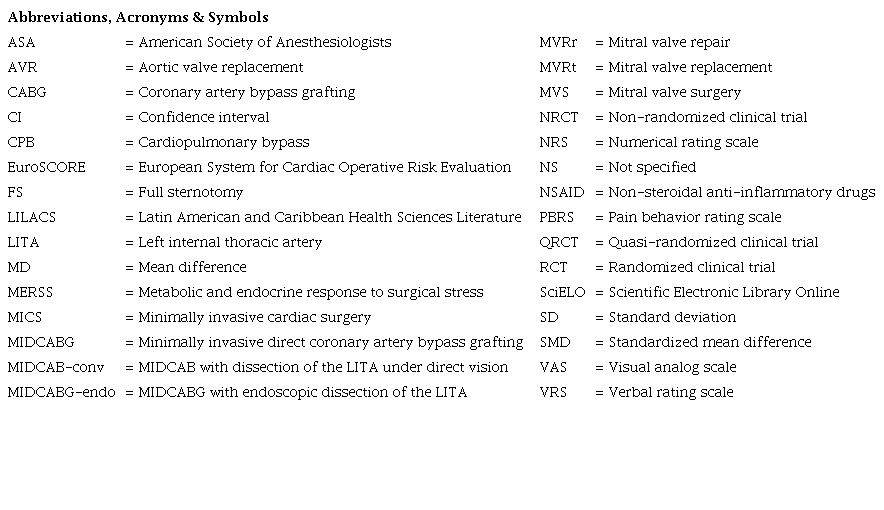
Task: Click the 'Abbreviations, Acronyms & Symbols' heading
Action: (138, 18)
